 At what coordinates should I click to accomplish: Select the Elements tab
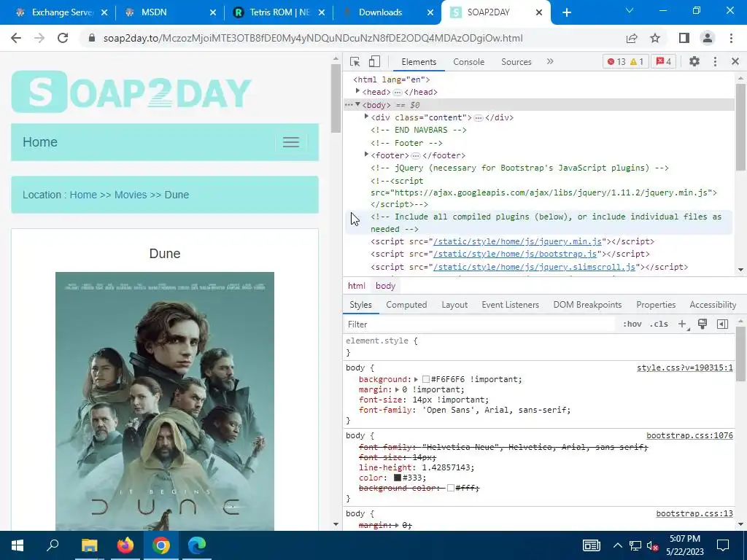pos(418,62)
